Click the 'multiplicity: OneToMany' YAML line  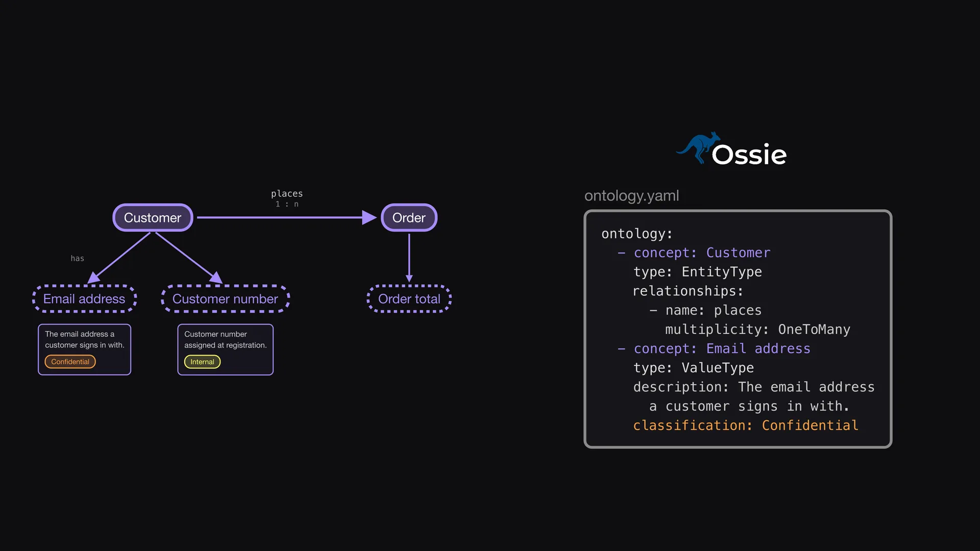pyautogui.click(x=757, y=330)
